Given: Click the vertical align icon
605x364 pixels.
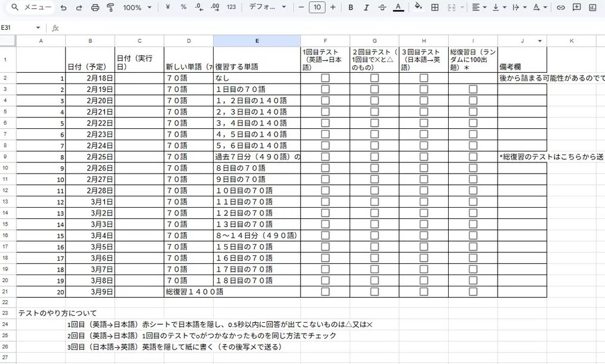Looking at the screenshot, I should pos(496,7).
